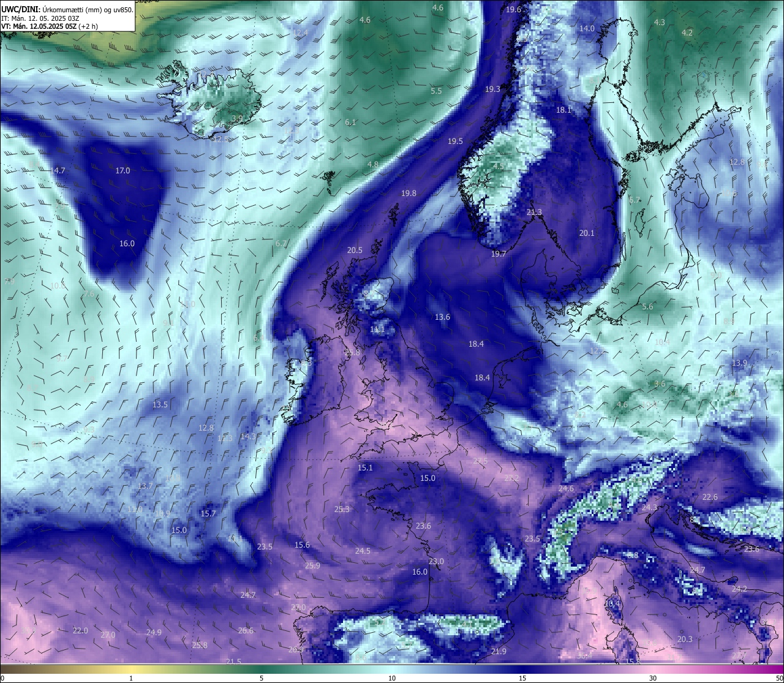
Task: Select the 23.0 value over western France
Action: (436, 561)
